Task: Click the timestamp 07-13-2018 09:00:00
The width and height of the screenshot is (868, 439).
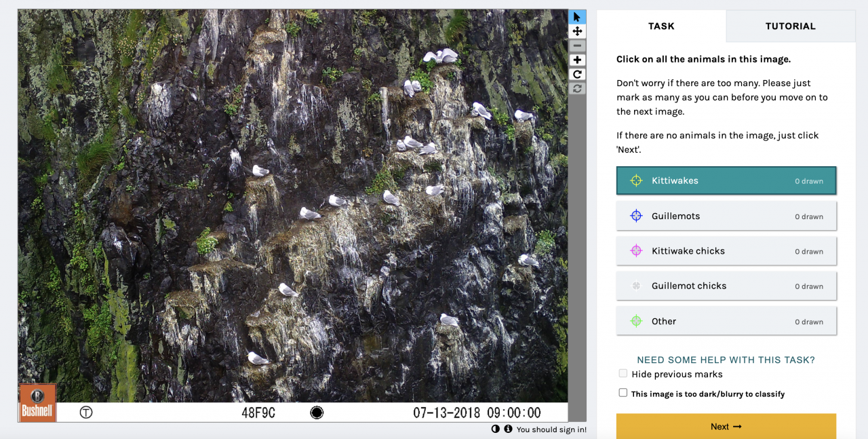Action: click(x=477, y=413)
